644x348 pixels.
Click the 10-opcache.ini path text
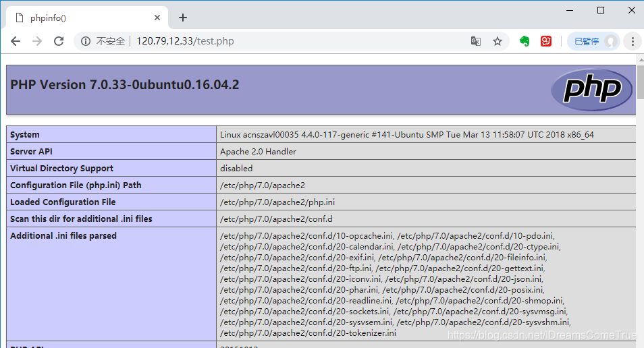coord(306,236)
